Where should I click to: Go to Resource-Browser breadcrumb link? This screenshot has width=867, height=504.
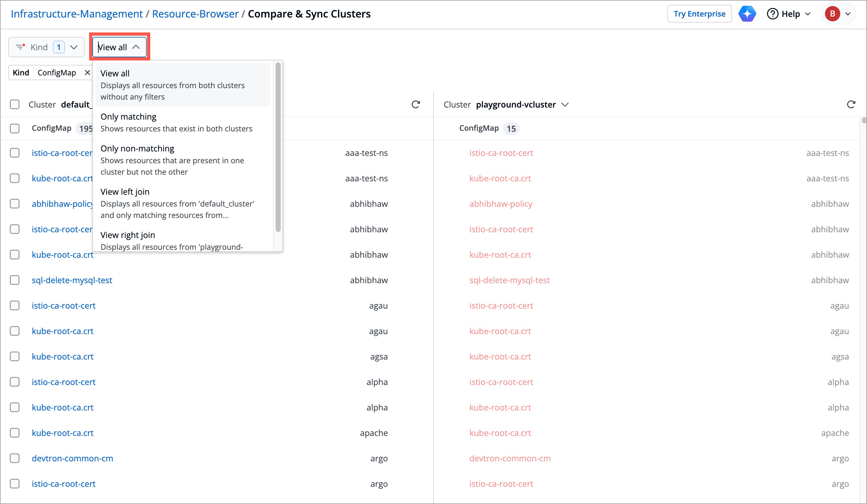pyautogui.click(x=195, y=14)
